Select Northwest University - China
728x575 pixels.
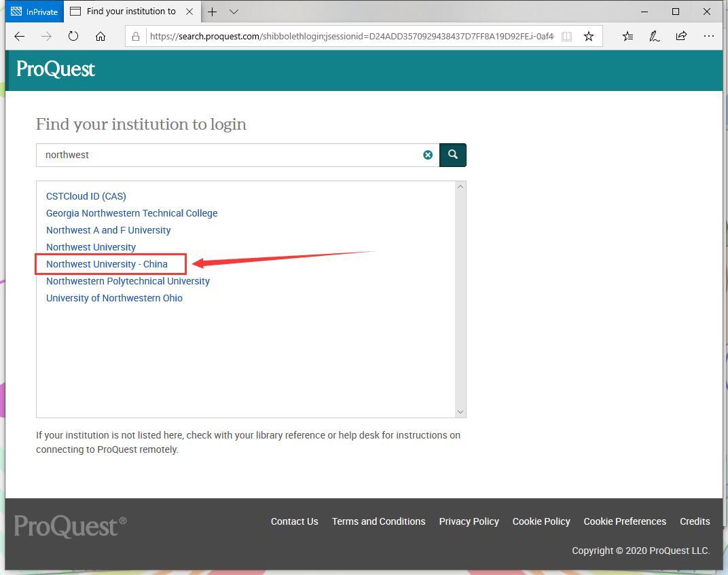click(x=107, y=264)
